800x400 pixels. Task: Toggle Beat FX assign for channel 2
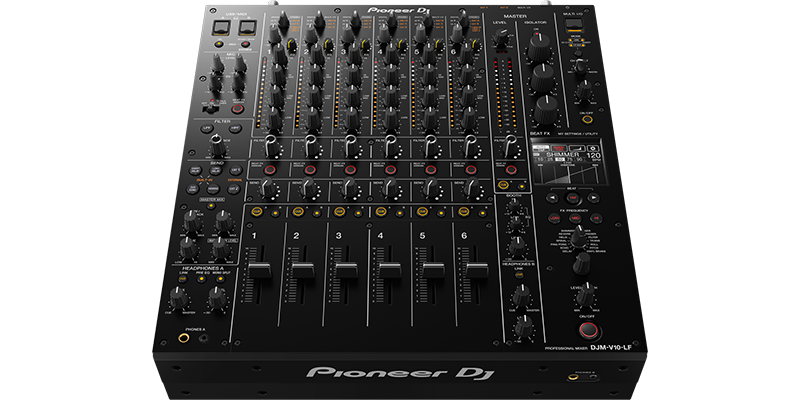pos(310,170)
